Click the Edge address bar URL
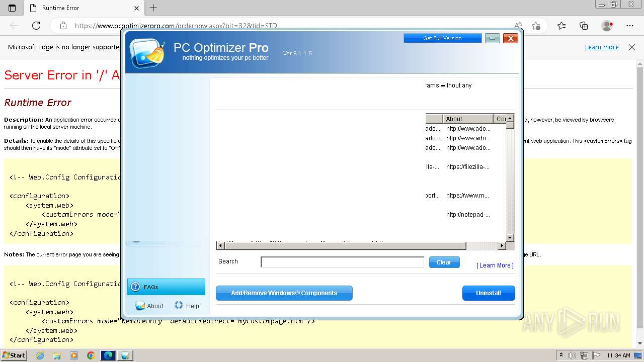 coord(176,26)
